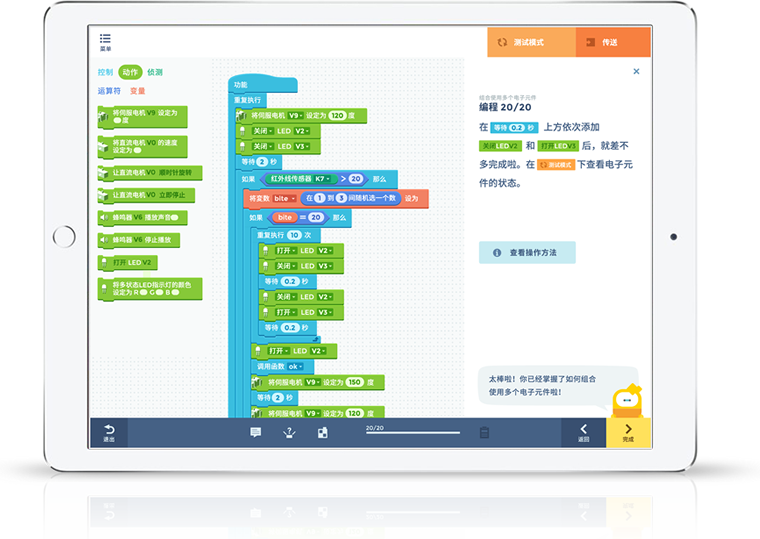Close the instruction panel with X
760x539 pixels.
(x=636, y=72)
